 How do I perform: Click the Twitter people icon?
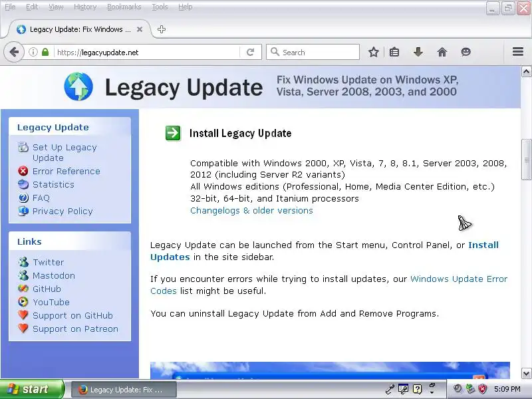[23, 262]
